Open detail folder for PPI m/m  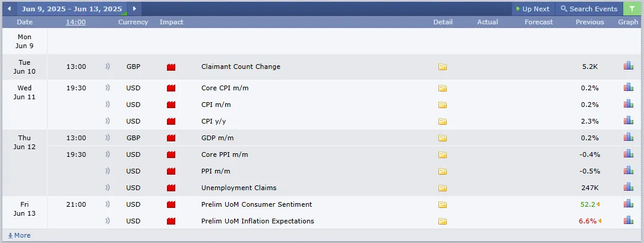443,172
